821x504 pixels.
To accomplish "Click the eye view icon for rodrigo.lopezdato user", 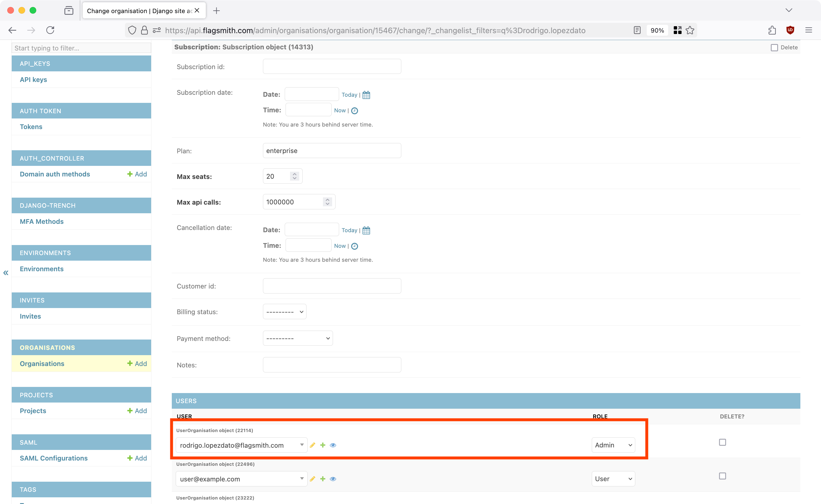I will click(x=333, y=445).
